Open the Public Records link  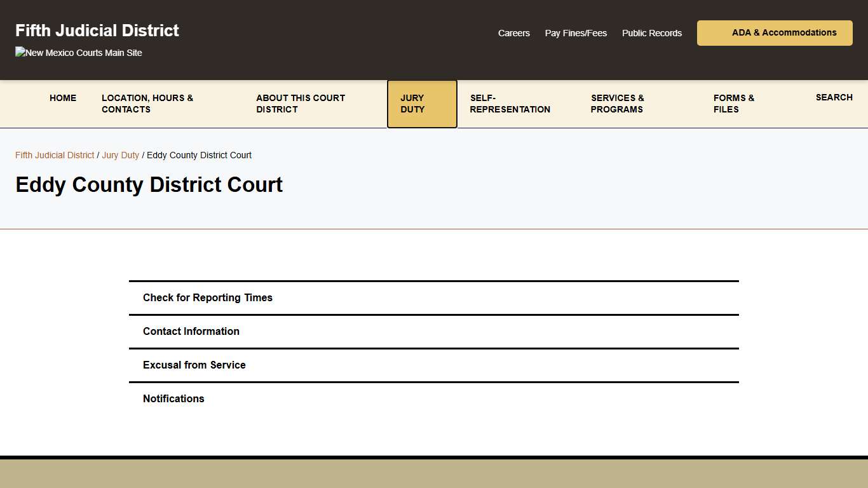point(651,33)
